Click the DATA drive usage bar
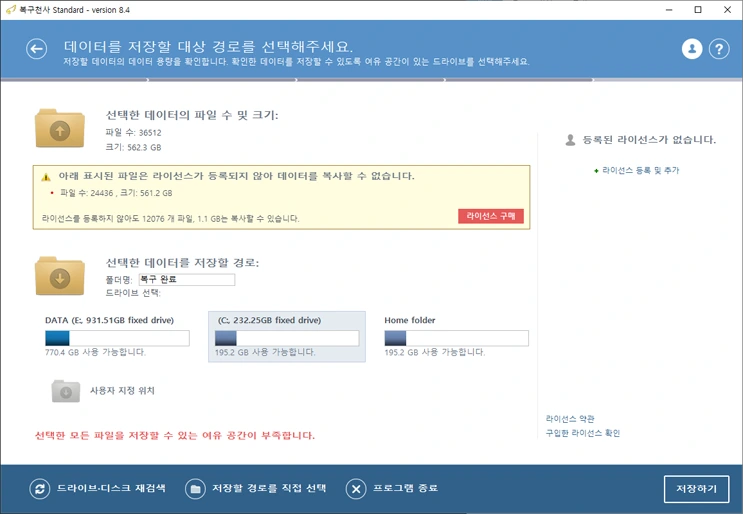The height and width of the screenshot is (514, 743). point(118,338)
